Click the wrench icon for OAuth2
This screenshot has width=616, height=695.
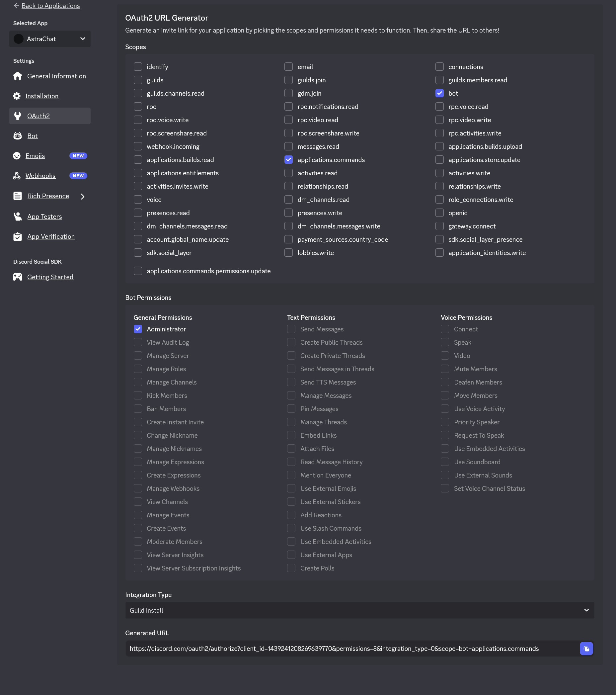tap(18, 116)
